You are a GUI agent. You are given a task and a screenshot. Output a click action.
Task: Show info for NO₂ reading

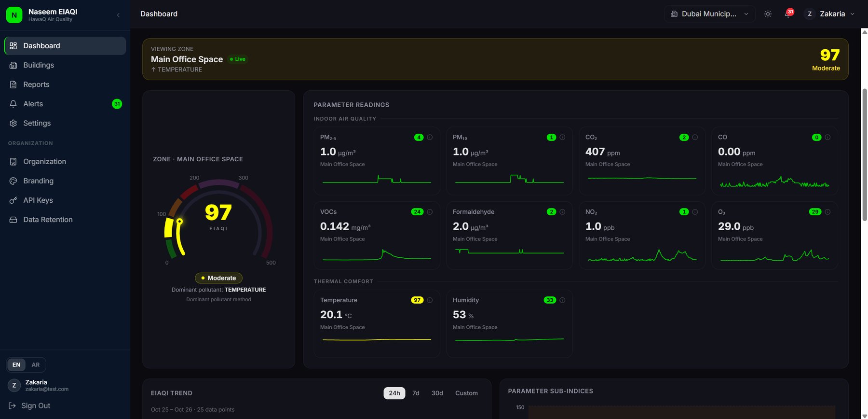coord(695,212)
